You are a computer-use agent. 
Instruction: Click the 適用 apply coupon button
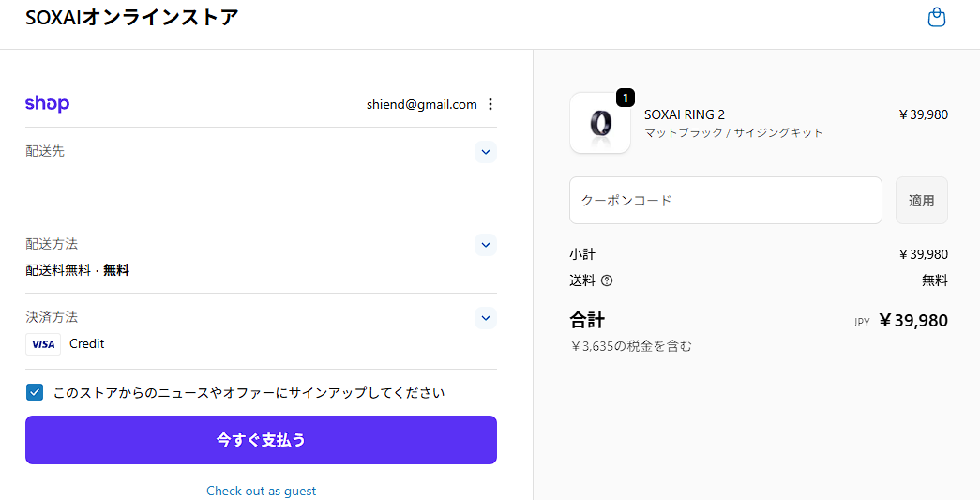click(921, 201)
